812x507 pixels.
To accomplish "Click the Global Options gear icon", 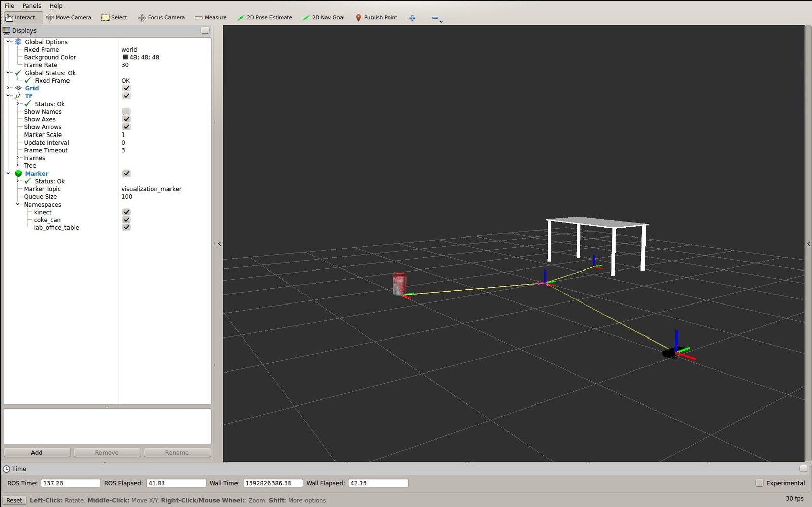I will click(18, 42).
